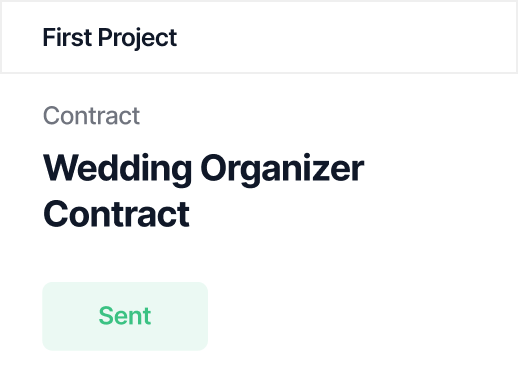Open the contract status Sent pill

(125, 316)
